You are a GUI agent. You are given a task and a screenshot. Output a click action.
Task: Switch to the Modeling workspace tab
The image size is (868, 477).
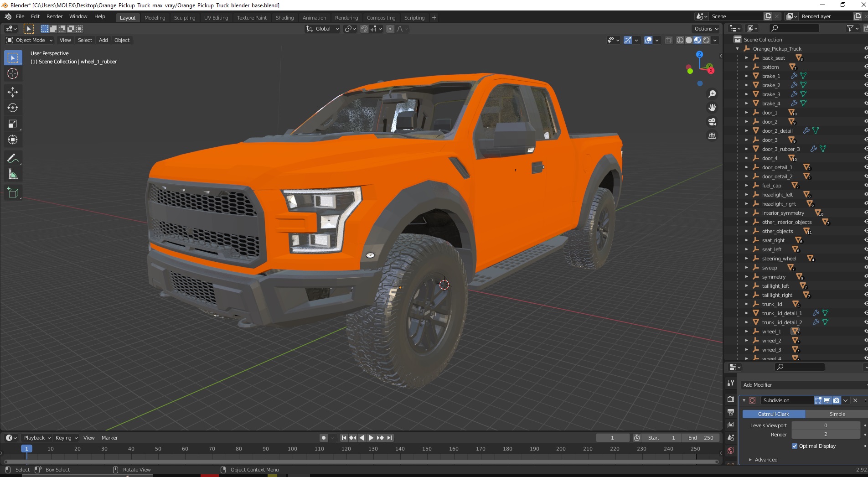(155, 18)
